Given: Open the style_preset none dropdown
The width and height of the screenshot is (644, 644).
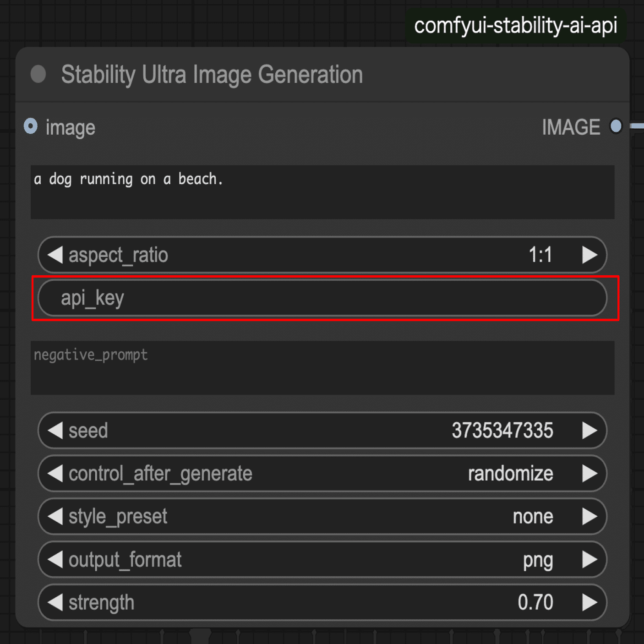Looking at the screenshot, I should (x=322, y=517).
